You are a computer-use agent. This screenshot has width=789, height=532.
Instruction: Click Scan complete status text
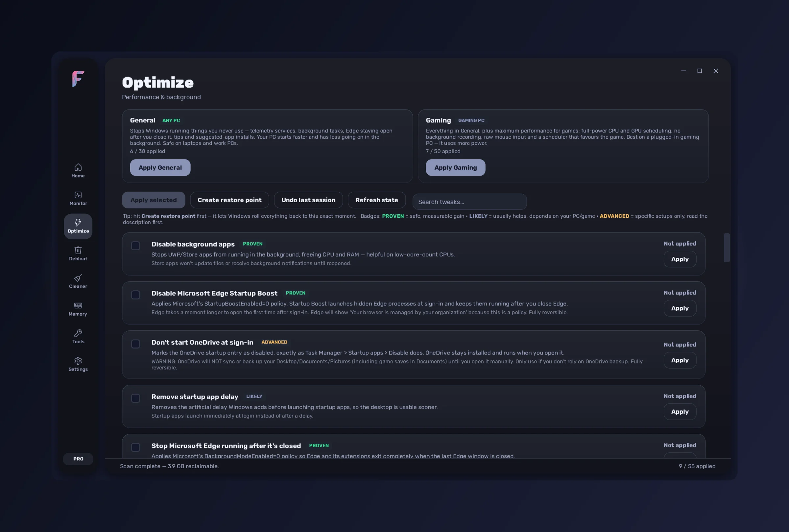pyautogui.click(x=170, y=467)
